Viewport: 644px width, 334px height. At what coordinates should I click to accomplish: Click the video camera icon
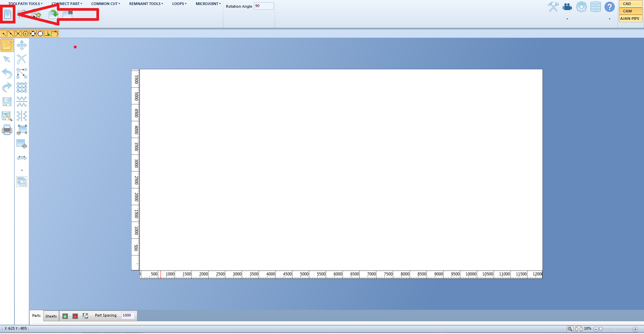(x=567, y=7)
